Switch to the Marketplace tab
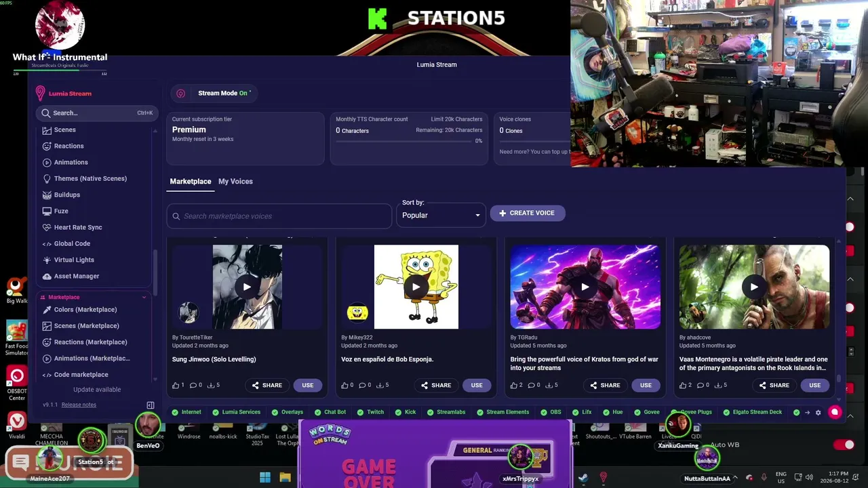The height and width of the screenshot is (488, 868). tap(191, 182)
